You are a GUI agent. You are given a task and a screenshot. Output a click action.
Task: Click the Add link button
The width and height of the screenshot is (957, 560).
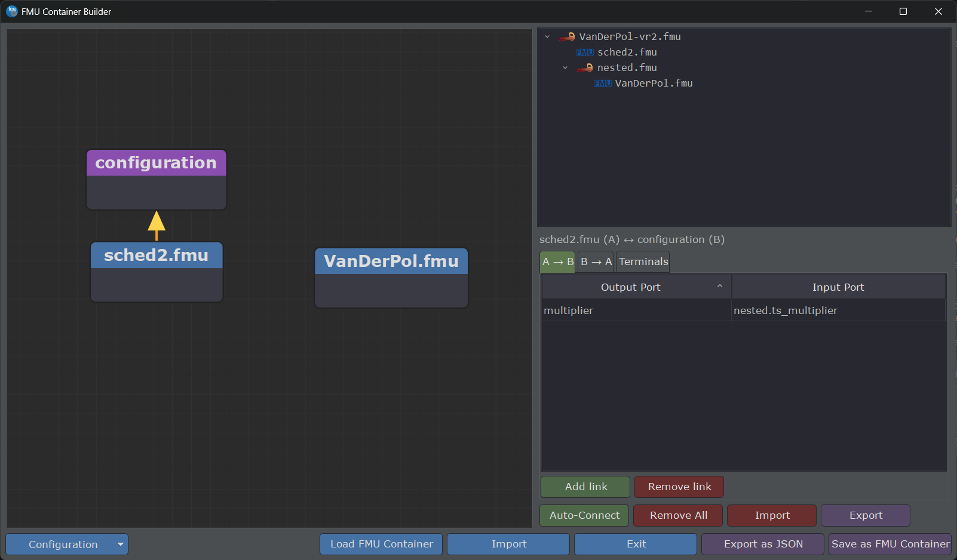coord(585,487)
